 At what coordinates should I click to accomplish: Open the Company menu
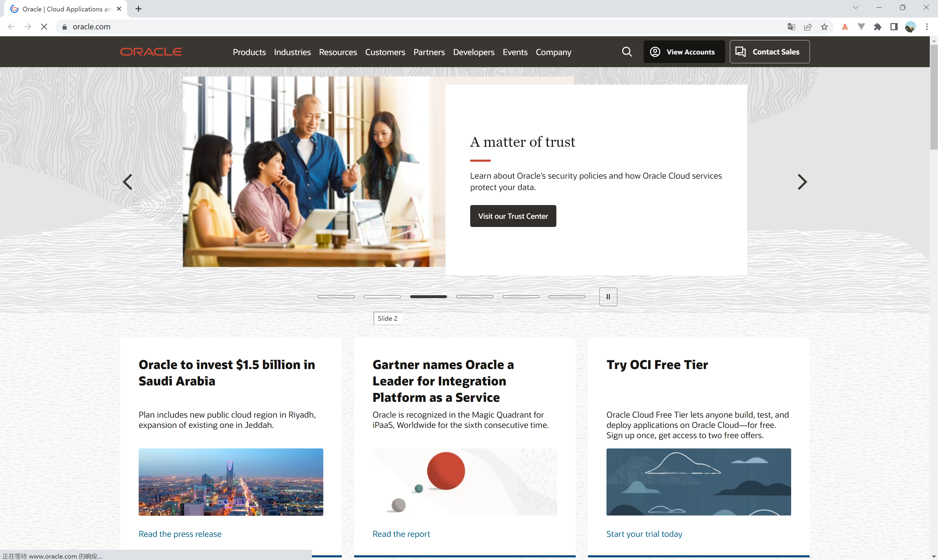(554, 52)
